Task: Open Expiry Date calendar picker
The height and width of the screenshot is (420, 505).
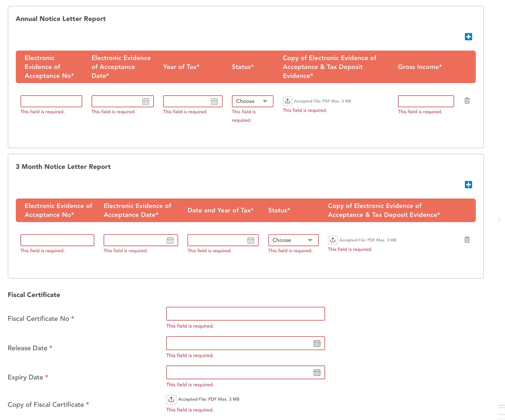Action: (x=317, y=373)
